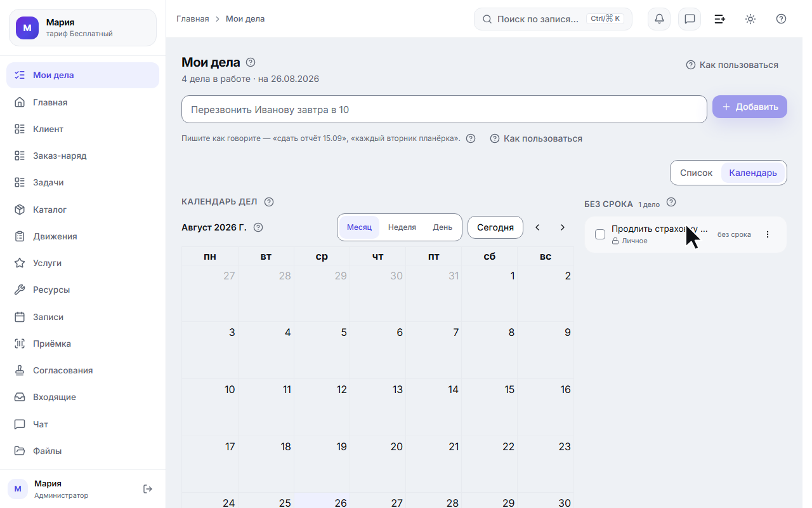812x508 pixels.
Task: Open the help question icon in header
Action: [x=781, y=19]
